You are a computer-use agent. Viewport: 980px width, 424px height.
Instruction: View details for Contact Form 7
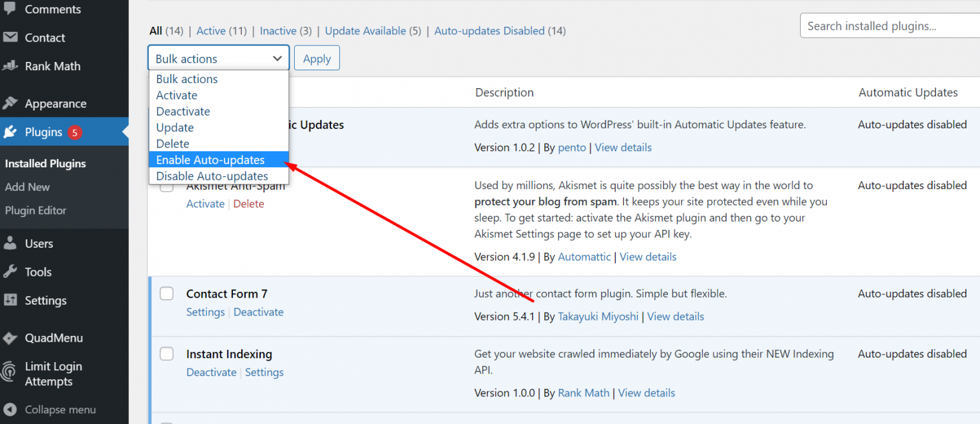coord(675,316)
